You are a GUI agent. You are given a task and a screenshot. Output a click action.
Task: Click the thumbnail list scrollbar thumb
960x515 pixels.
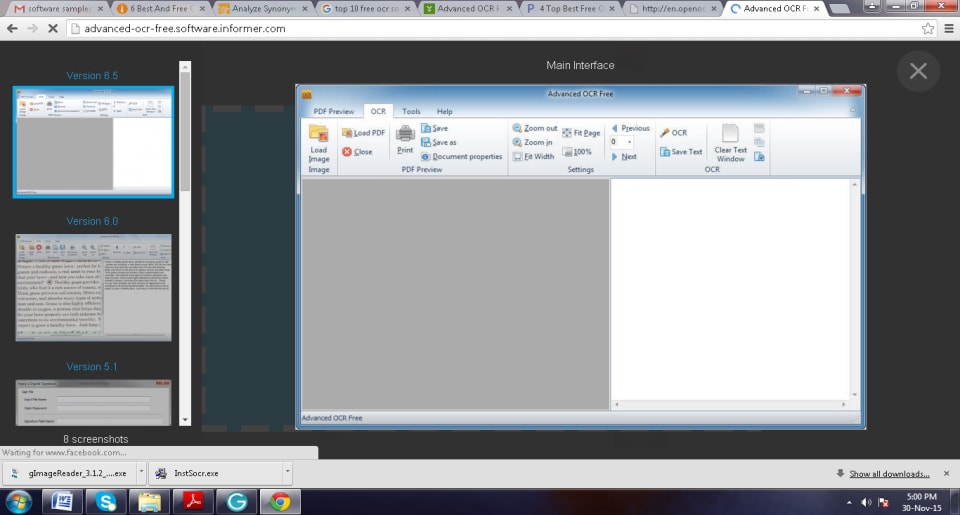[185, 130]
